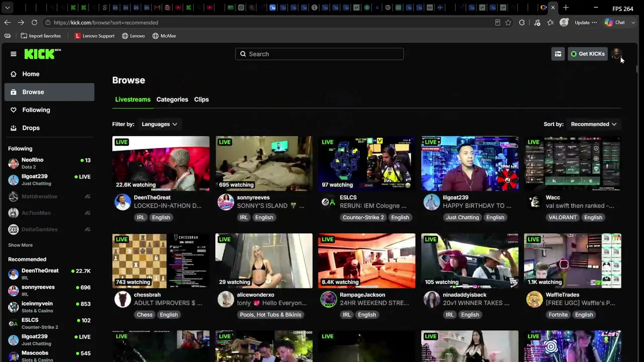Click the DeenTheGreat channel avatar in grid
This screenshot has width=644, height=362.
click(x=123, y=202)
